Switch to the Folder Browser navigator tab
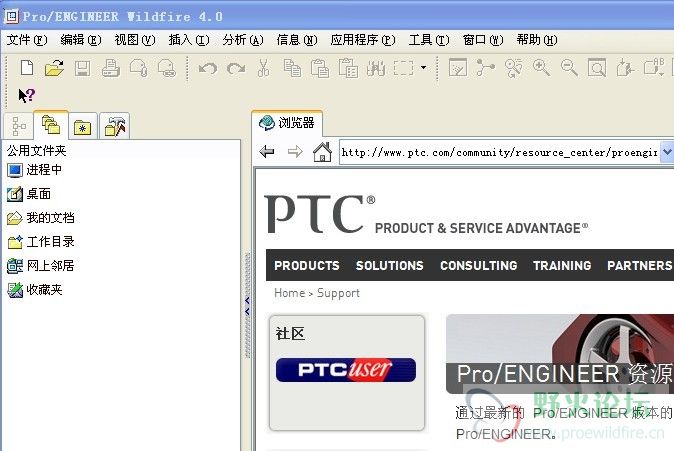Image resolution: width=674 pixels, height=451 pixels. click(51, 125)
